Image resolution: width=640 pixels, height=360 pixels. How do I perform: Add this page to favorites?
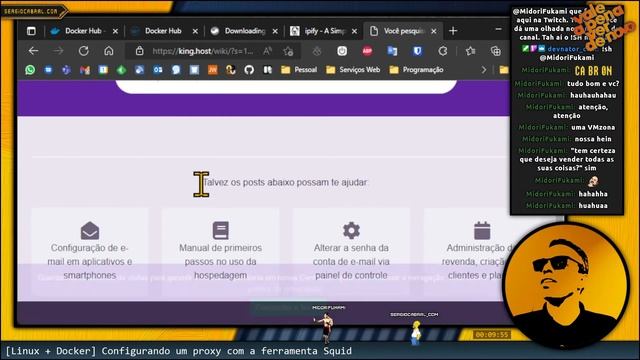pos(288,51)
